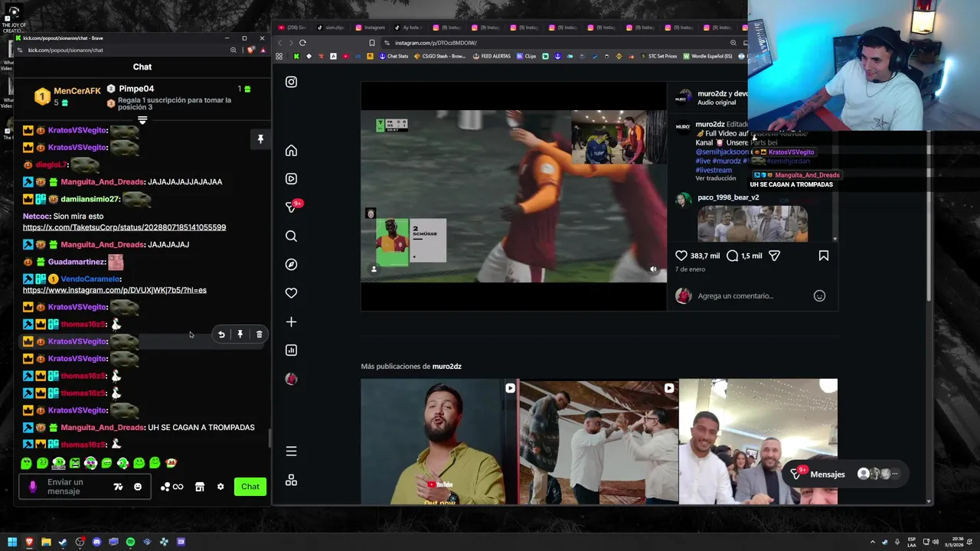
Task: Click Instagram logo at sidebar top
Action: (291, 82)
